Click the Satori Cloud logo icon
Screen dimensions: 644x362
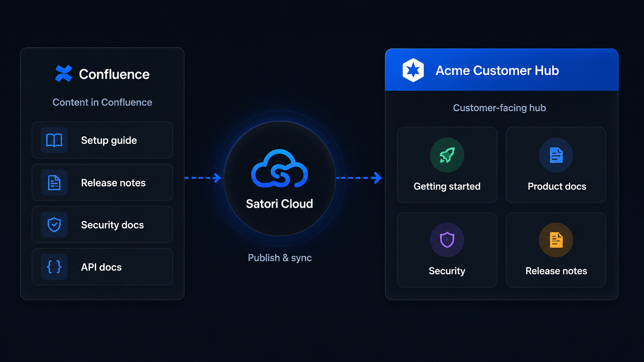point(280,168)
